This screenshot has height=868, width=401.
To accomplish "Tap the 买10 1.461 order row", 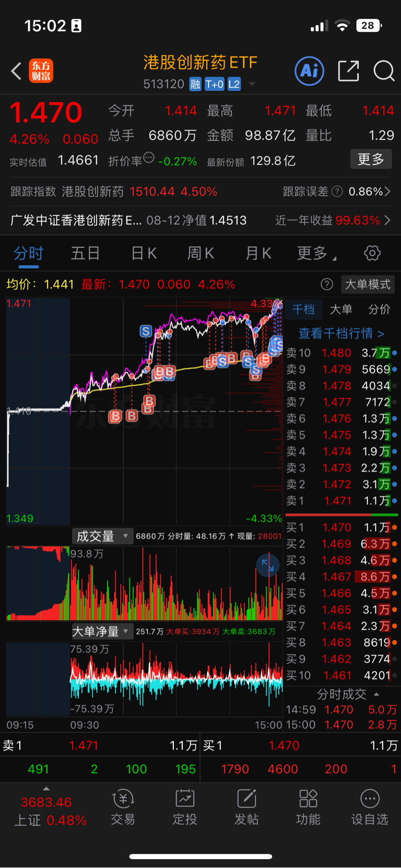I will coord(341,675).
